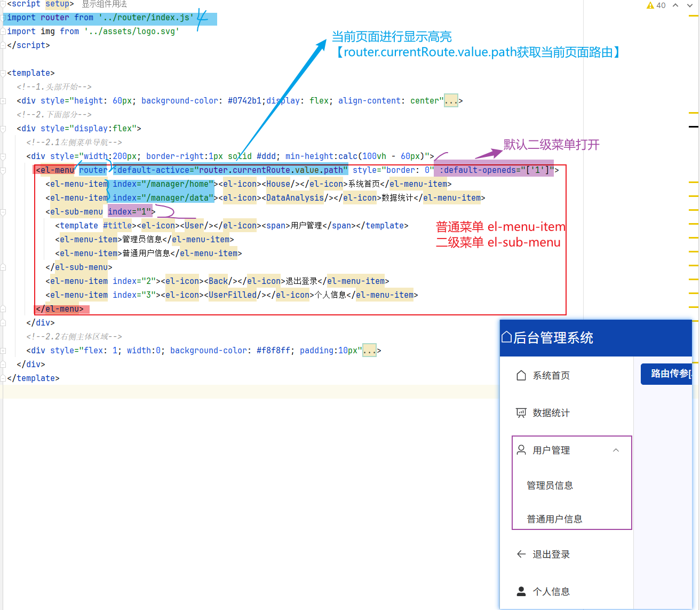700x610 pixels.
Task: Click index="/manager/data" in code
Action: [163, 198]
